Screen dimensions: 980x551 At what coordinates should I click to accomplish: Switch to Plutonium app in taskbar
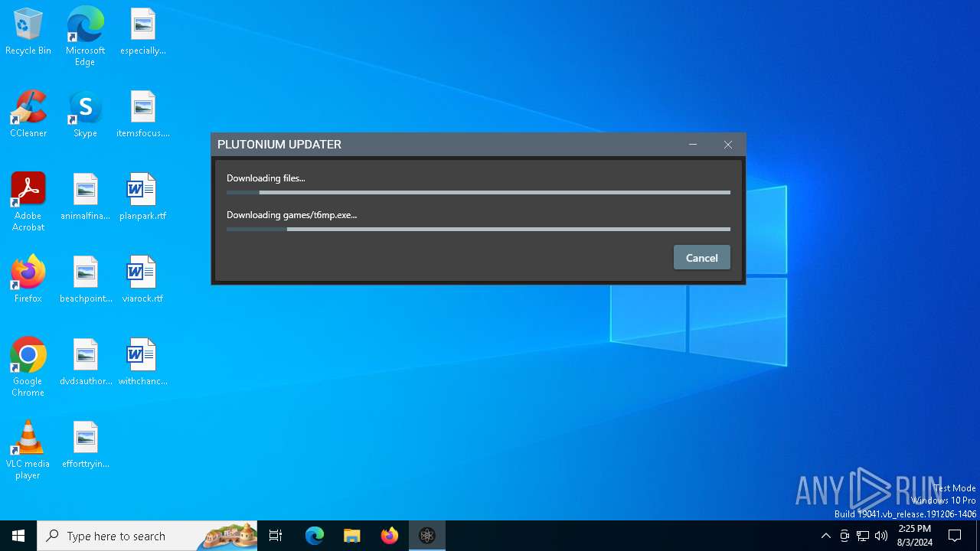427,536
